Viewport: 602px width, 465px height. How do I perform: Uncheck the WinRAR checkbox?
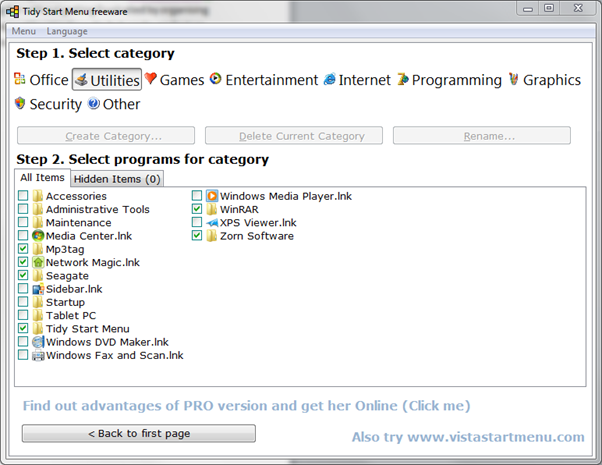(197, 209)
